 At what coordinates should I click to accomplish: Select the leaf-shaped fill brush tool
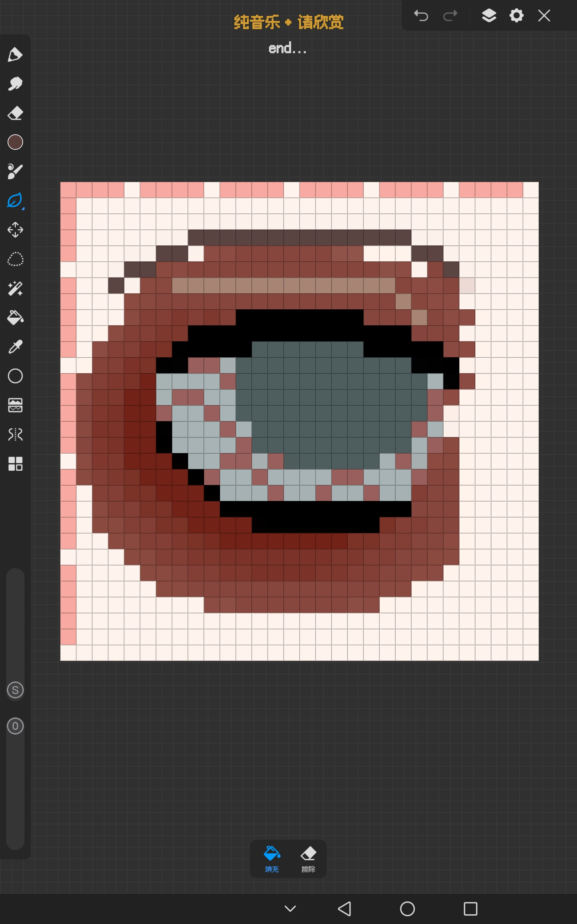pyautogui.click(x=15, y=201)
